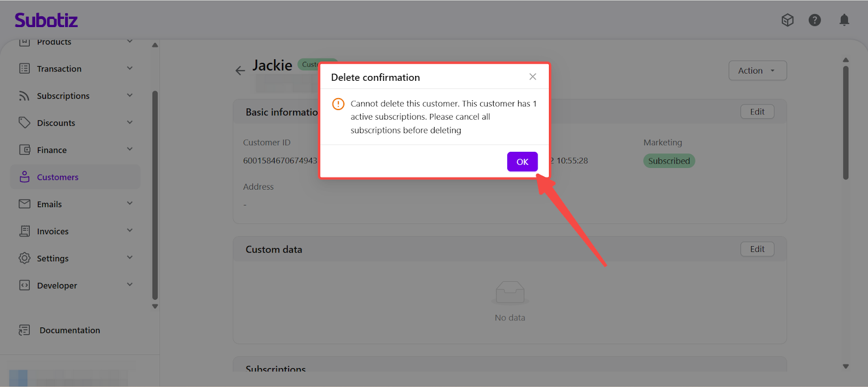Click the notification bell icon
868x387 pixels.
pos(844,20)
